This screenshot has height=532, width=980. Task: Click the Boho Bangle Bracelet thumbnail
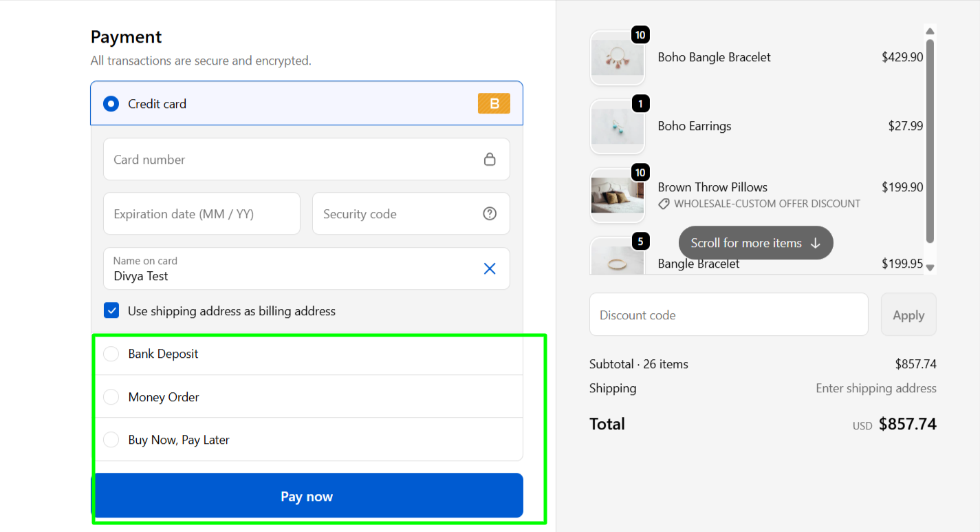[x=617, y=58]
